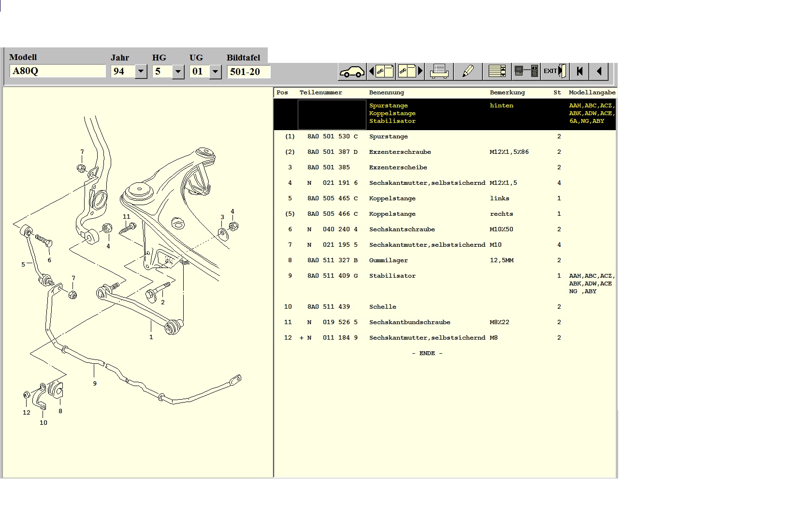This screenshot has height=508, width=812.
Task: Click diagram callout number 3 washer
Action: [x=222, y=217]
